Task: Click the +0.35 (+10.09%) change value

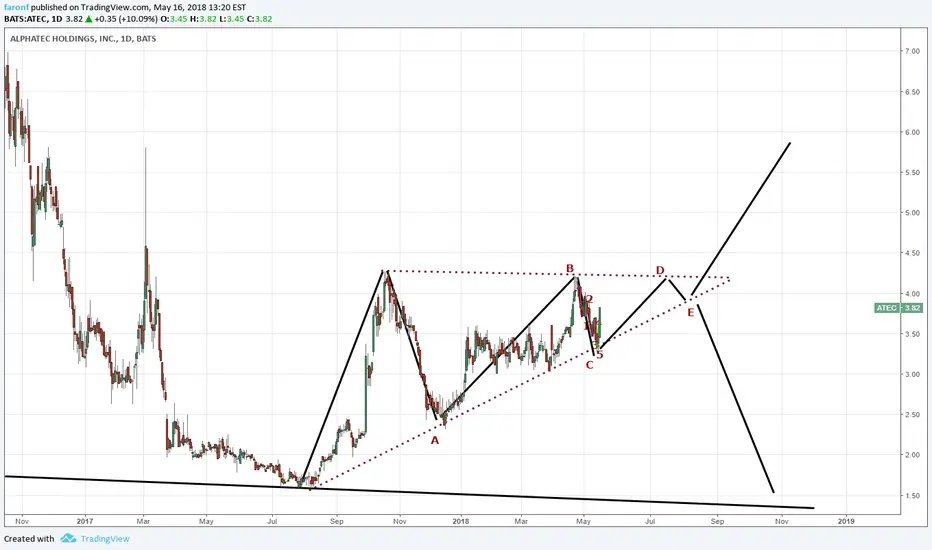Action: click(126, 19)
